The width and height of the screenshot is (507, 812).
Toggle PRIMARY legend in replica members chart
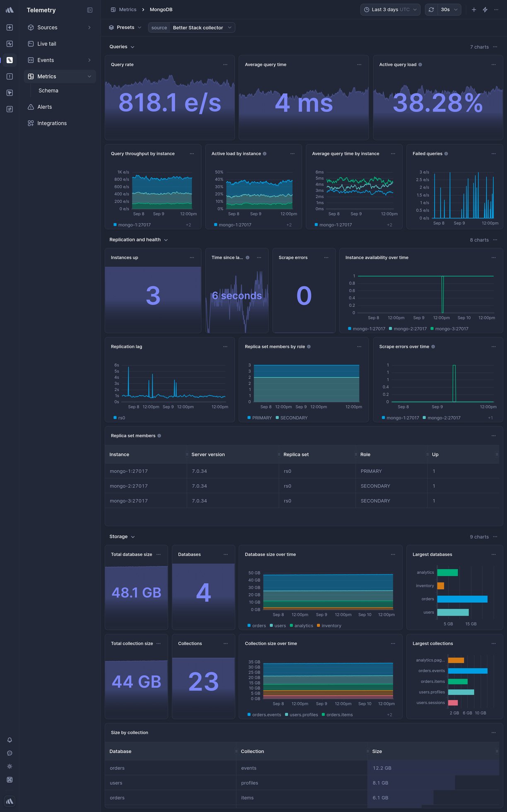(260, 418)
